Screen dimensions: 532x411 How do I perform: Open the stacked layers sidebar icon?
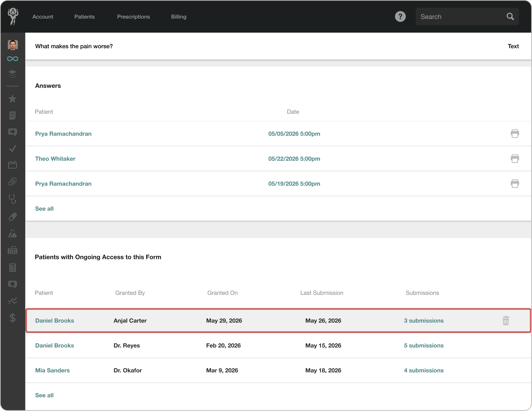tap(13, 74)
